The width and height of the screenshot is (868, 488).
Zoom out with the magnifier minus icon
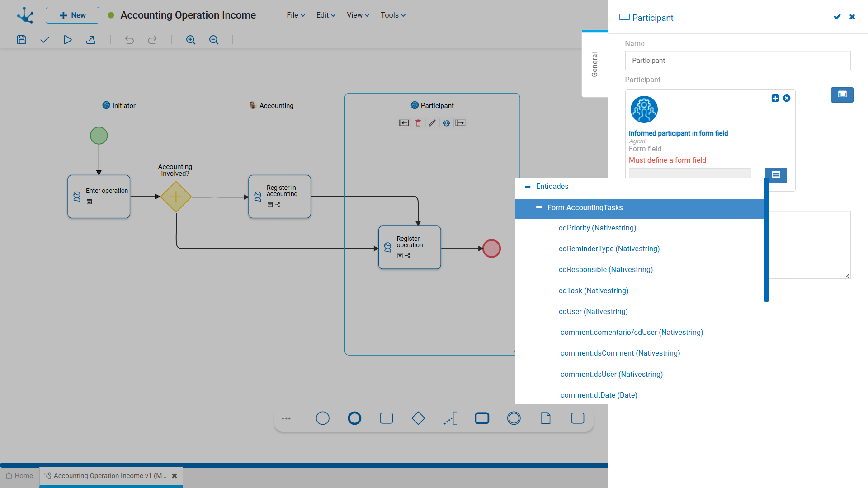click(214, 40)
